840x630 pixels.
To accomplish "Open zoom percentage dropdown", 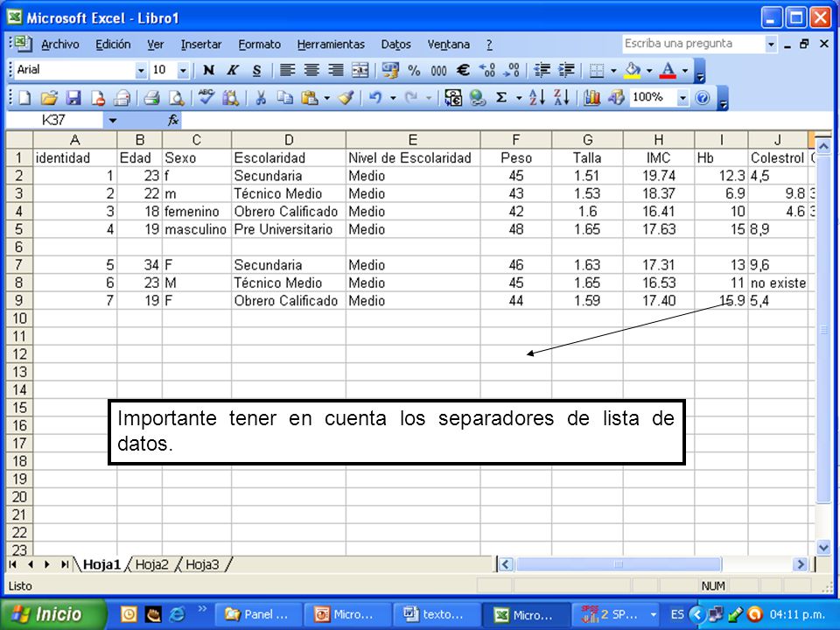I will click(x=682, y=98).
